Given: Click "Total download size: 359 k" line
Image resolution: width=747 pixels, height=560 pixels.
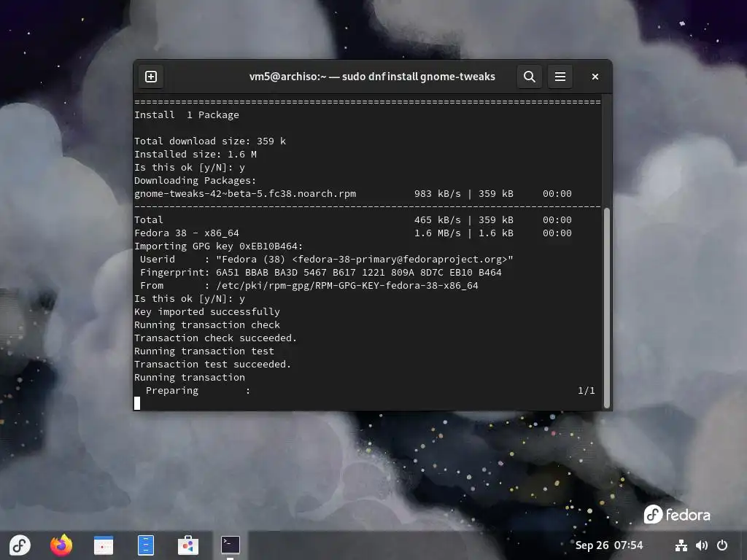Looking at the screenshot, I should click(x=209, y=141).
